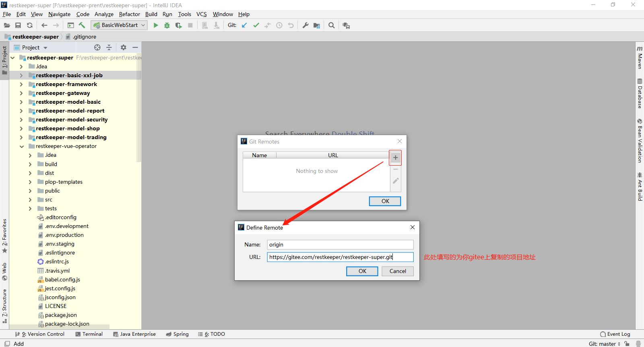Screen dimensions: 644x347
Task: Click the remove minus icon in Git Remotes
Action: pos(396,169)
